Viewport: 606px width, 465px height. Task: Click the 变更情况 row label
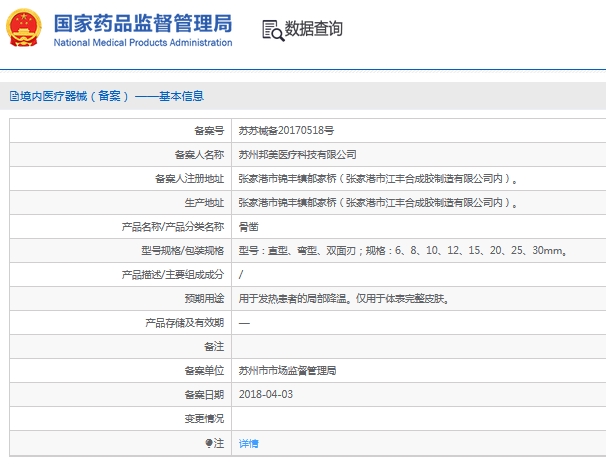(x=204, y=418)
